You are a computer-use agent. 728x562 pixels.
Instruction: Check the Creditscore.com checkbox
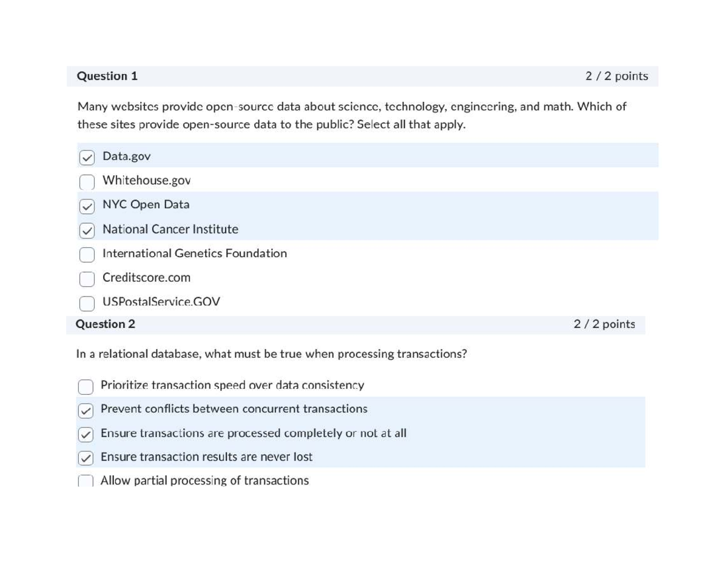[x=87, y=278]
